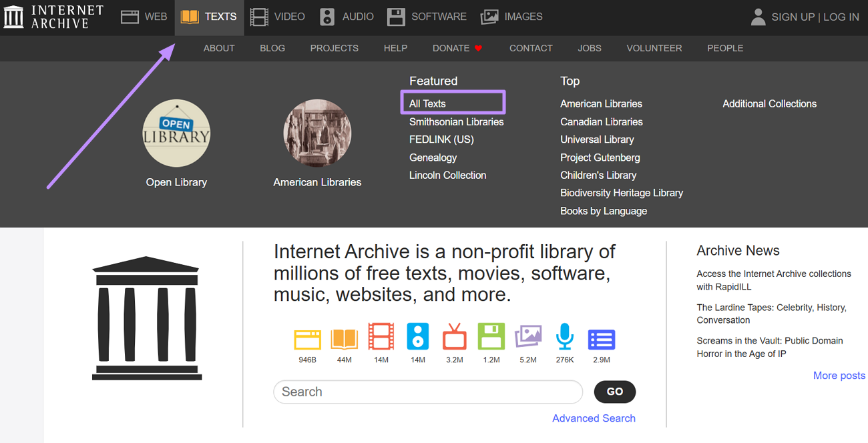
Task: Open FEDLINK (US) collection
Action: coord(441,139)
